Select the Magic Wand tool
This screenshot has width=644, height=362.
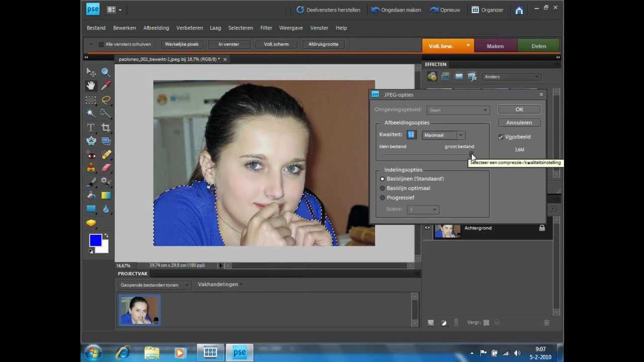pos(91,113)
